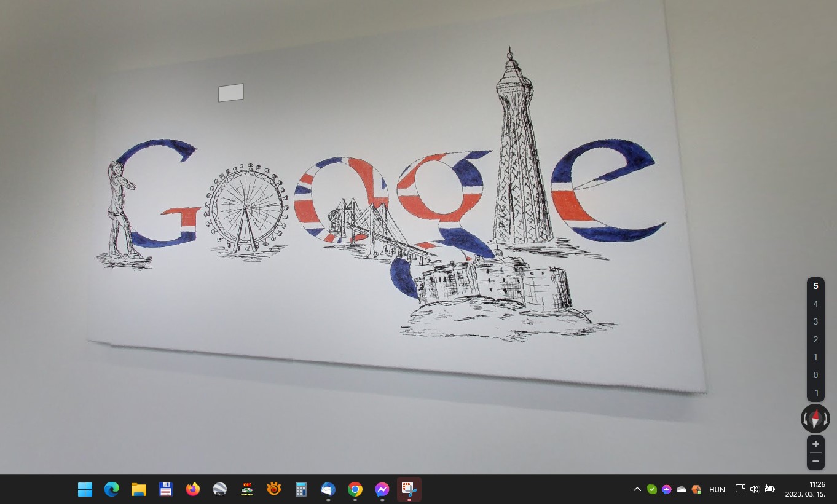Switch to Google Chrome in the taskbar
Image resolution: width=837 pixels, height=504 pixels.
pyautogui.click(x=355, y=489)
